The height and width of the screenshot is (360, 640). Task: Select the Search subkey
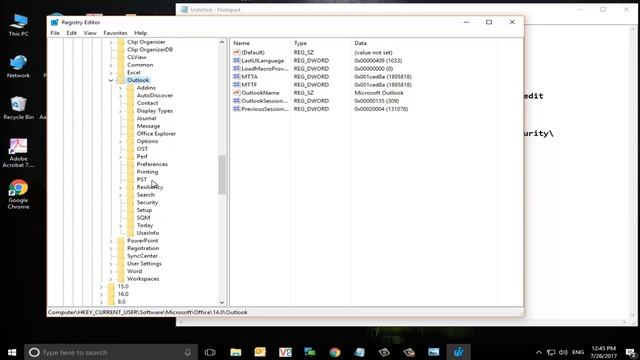pos(145,195)
